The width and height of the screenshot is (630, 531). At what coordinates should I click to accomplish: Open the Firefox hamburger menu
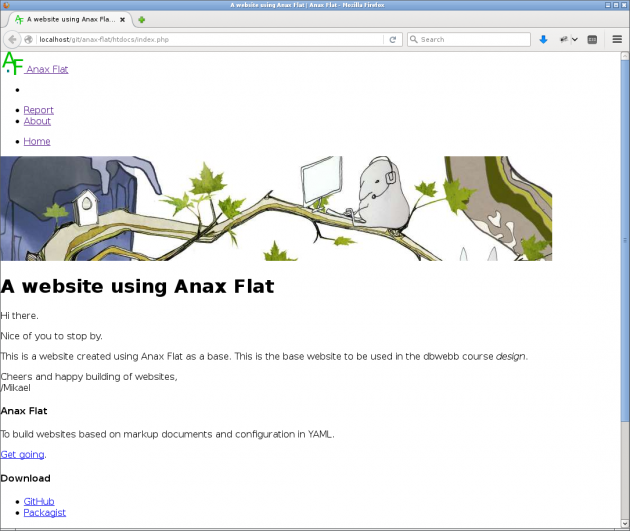pos(617,39)
